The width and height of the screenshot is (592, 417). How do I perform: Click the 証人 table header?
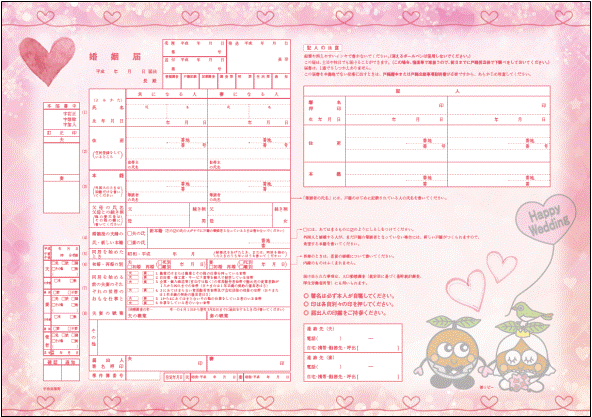pos(427,91)
